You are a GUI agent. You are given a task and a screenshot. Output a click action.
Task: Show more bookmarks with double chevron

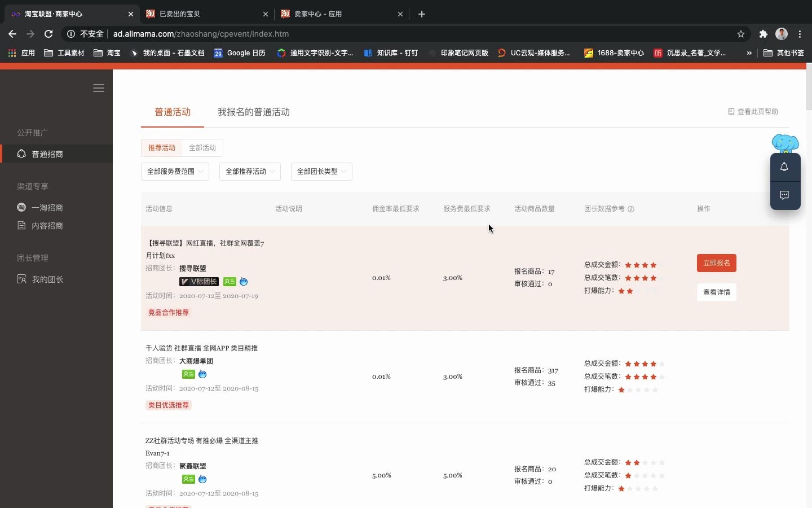(x=749, y=53)
